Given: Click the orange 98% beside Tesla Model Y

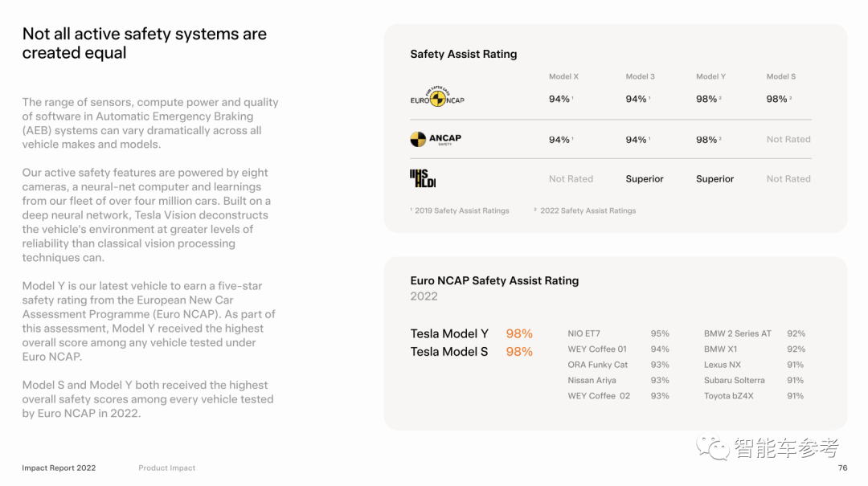Looking at the screenshot, I should [519, 333].
